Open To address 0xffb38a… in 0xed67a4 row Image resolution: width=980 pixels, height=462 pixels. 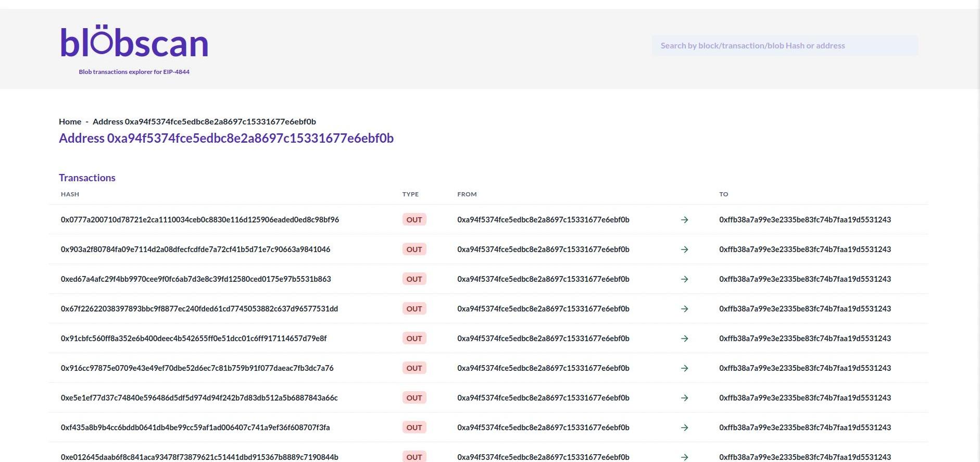805,279
